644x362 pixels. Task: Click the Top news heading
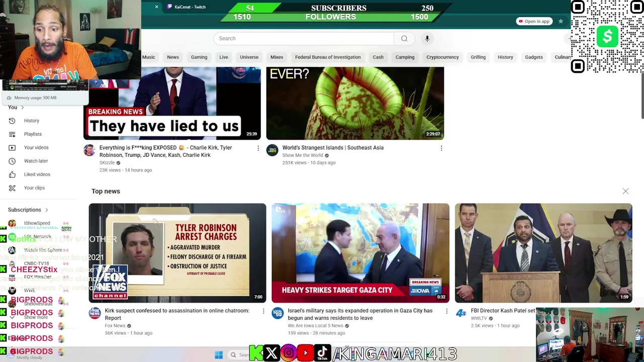point(106,192)
